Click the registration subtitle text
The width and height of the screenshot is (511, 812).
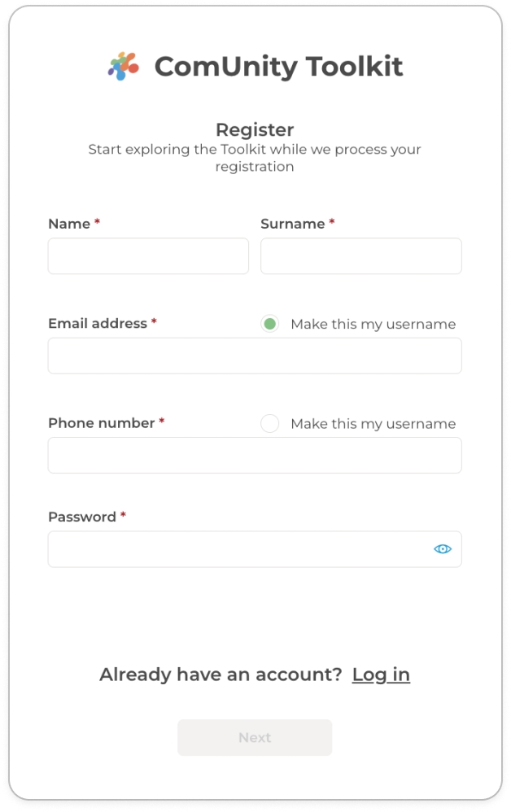click(x=255, y=158)
